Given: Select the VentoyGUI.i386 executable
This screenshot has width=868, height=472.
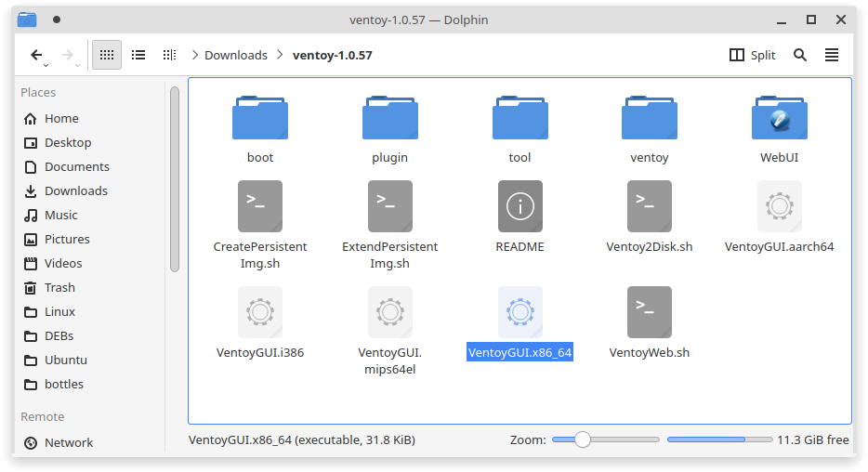Looking at the screenshot, I should pyautogui.click(x=260, y=322).
